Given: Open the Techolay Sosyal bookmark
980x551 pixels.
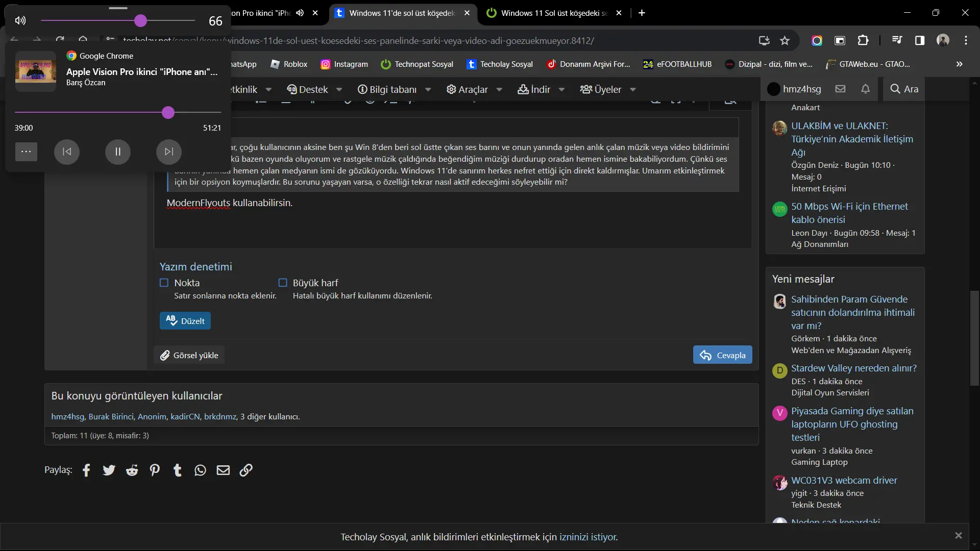Looking at the screenshot, I should point(500,64).
